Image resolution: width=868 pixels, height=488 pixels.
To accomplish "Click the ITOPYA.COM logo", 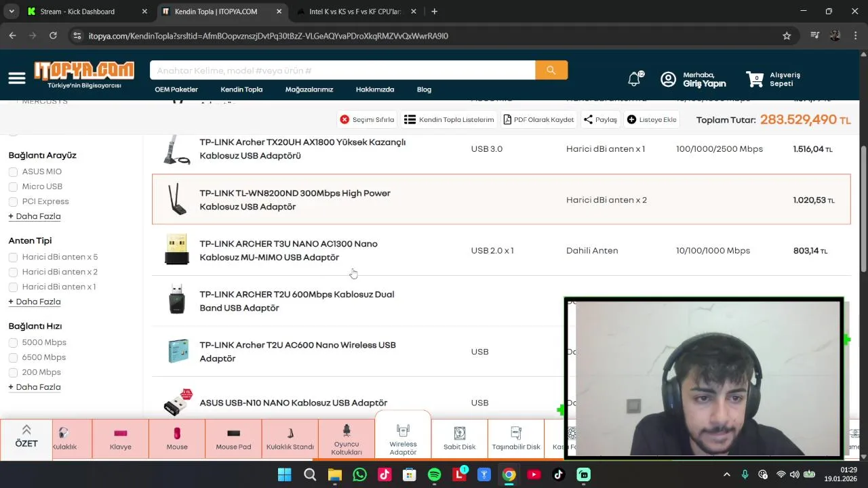I will (x=84, y=75).
